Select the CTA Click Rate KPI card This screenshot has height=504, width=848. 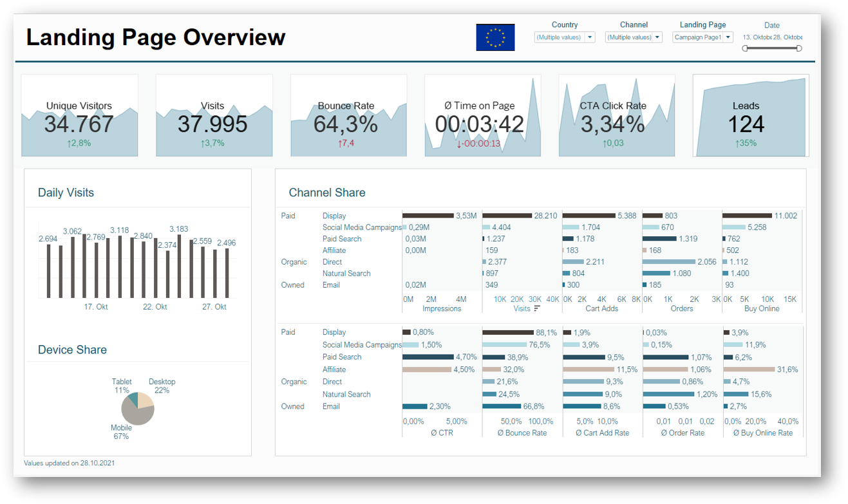(x=616, y=116)
